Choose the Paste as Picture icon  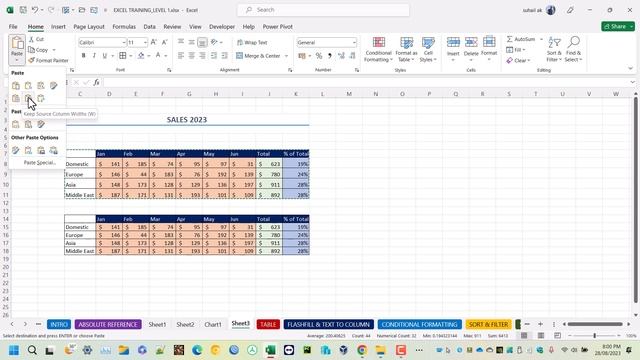tap(41, 150)
